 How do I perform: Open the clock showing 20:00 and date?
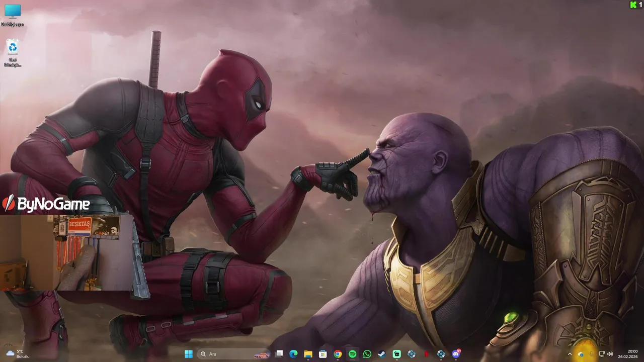(629, 354)
